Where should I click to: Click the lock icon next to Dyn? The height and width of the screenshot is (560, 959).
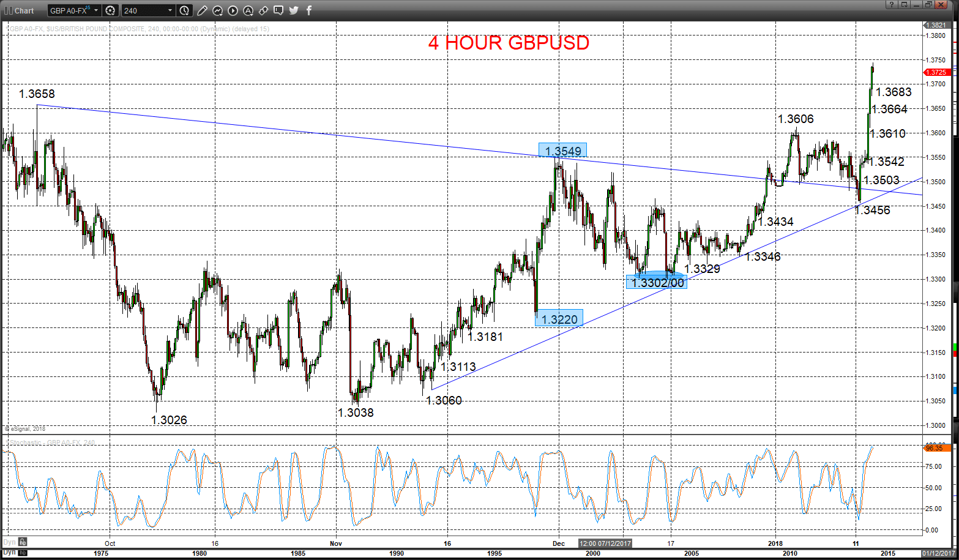(23, 542)
